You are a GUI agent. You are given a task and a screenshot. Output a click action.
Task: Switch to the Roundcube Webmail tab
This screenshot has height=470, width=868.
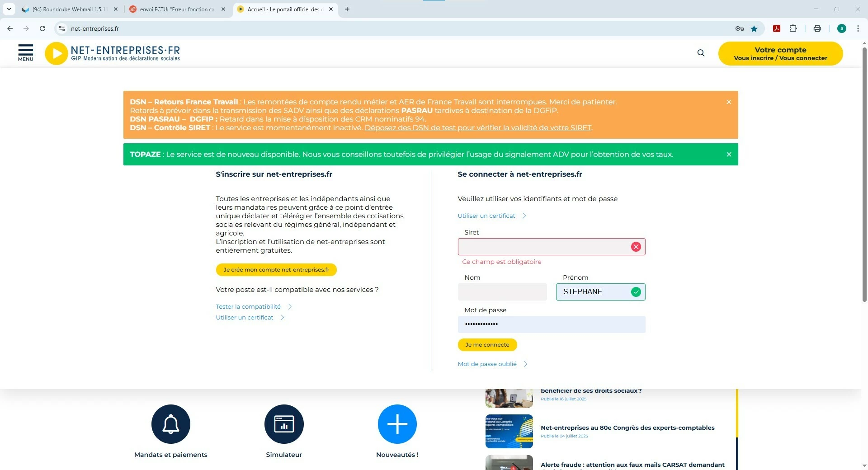[x=70, y=9]
